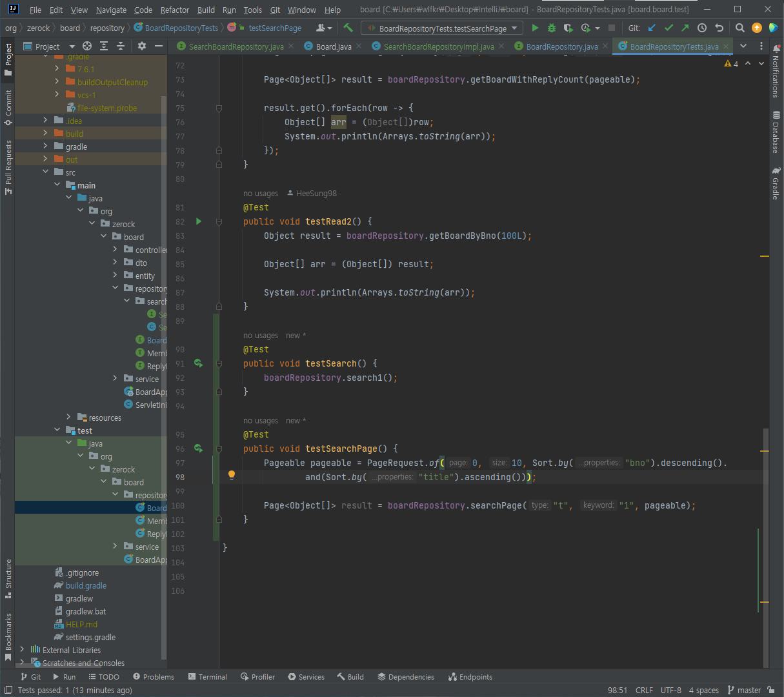Expand the .idea folder
Viewport: 784px width, 697px height.
click(45, 120)
